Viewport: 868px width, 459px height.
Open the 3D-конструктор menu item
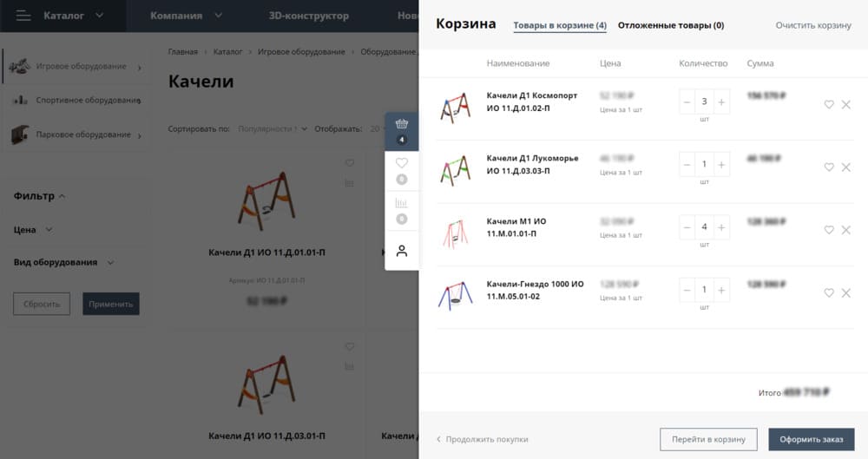tap(309, 16)
